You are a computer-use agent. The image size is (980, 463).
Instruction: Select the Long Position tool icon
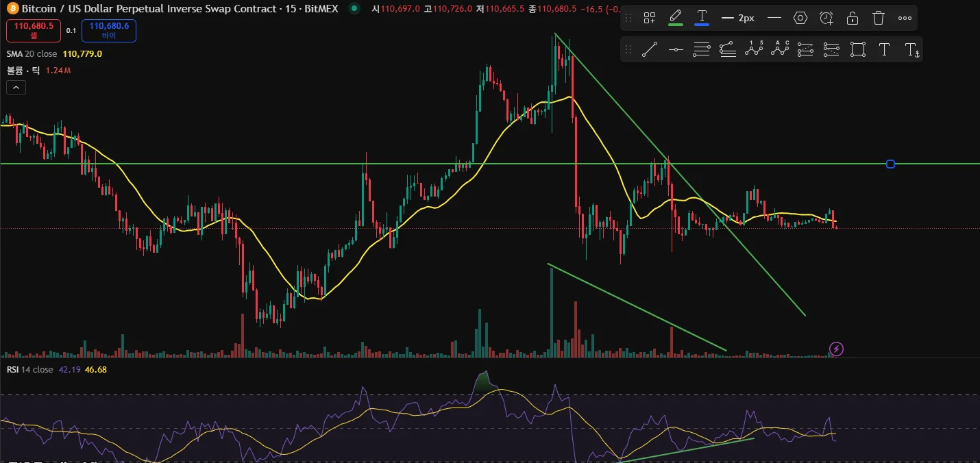coord(806,49)
